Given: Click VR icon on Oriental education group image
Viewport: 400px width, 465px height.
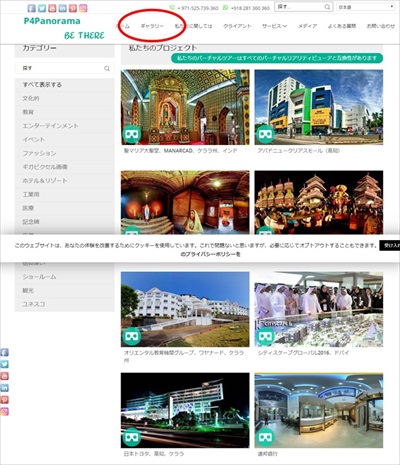Looking at the screenshot, I should tap(131, 336).
